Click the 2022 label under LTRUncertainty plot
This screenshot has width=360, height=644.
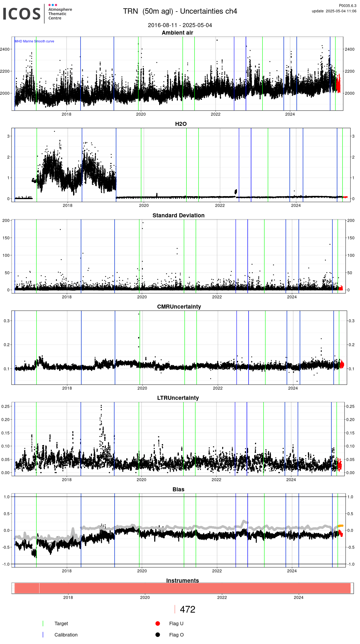[216, 480]
